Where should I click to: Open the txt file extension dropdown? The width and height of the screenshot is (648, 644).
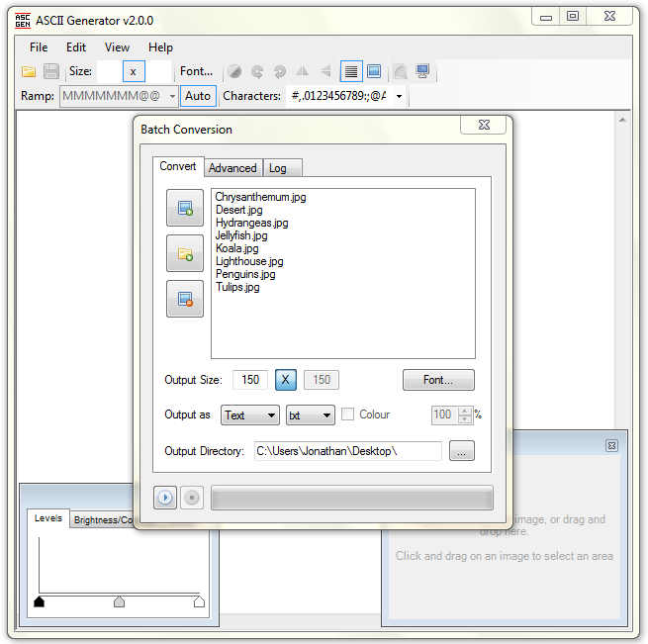point(310,415)
